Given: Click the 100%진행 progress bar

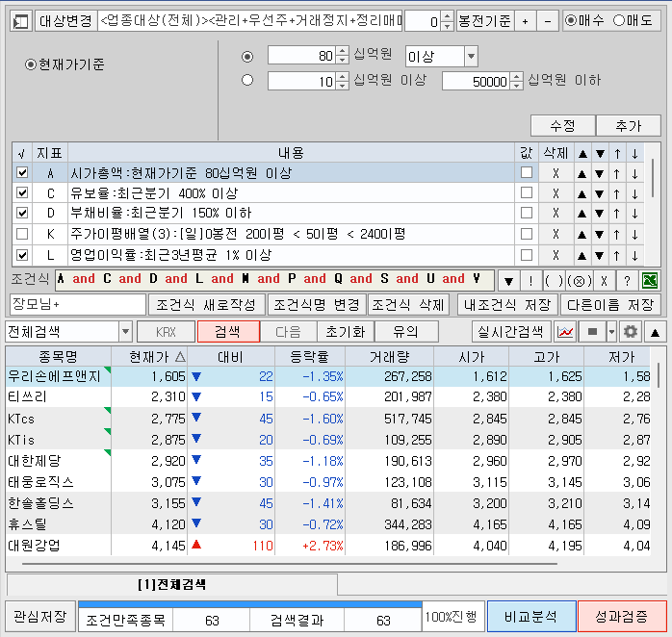Looking at the screenshot, I should tap(453, 617).
